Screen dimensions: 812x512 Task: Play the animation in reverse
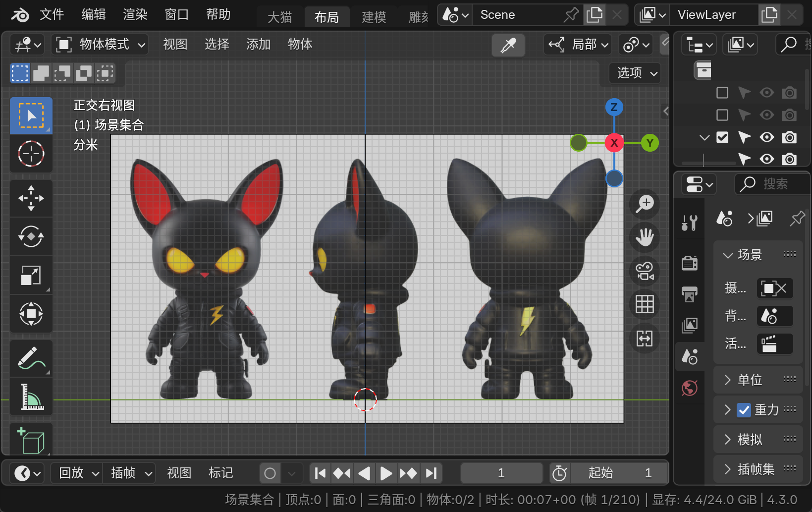coord(364,473)
